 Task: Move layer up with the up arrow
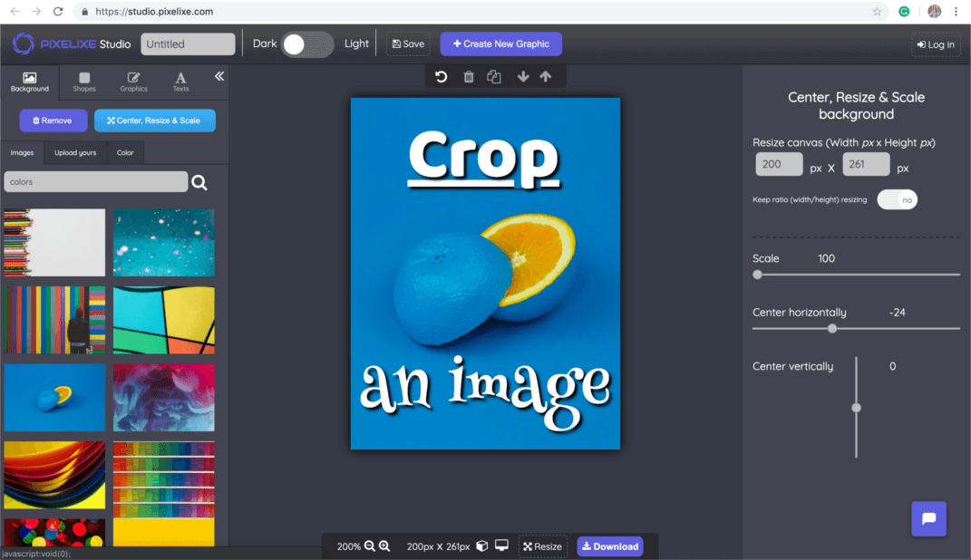[546, 77]
